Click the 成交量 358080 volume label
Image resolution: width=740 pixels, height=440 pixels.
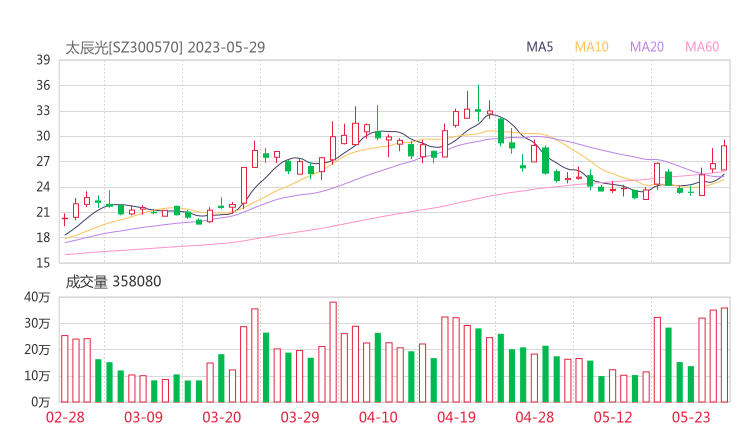pos(113,282)
